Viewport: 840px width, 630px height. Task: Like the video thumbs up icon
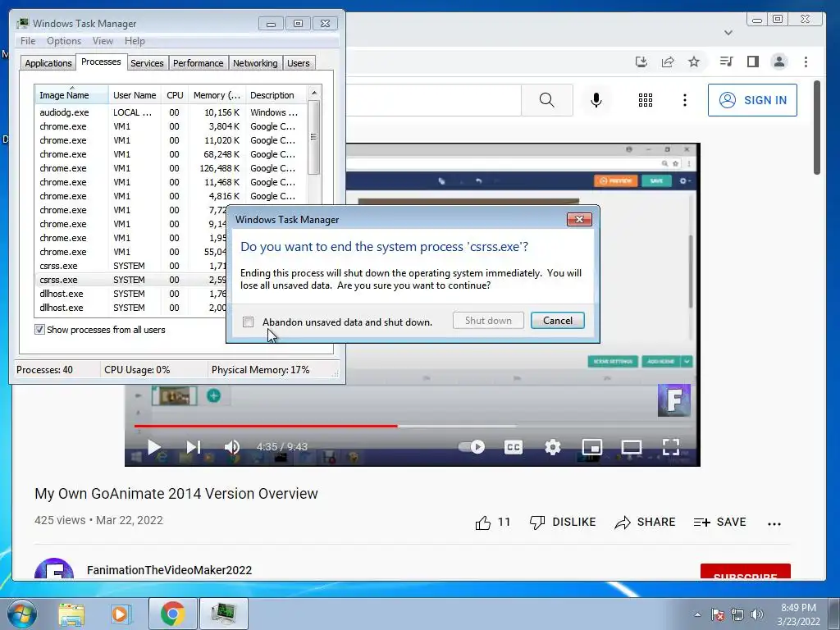point(482,523)
